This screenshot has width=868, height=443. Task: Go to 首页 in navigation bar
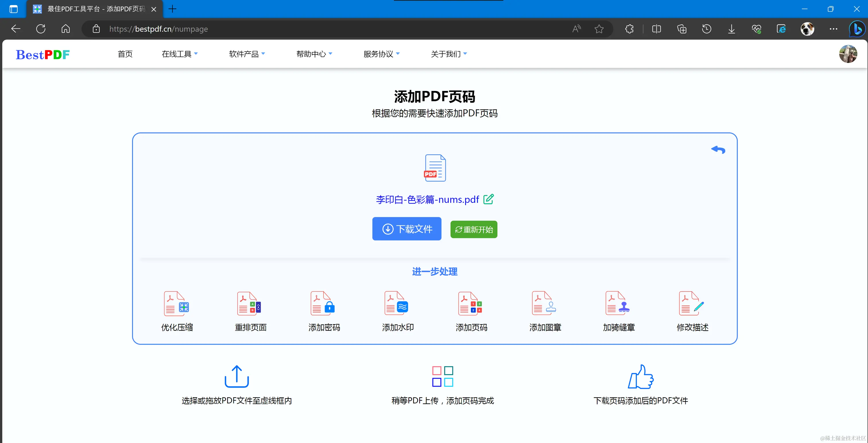125,54
